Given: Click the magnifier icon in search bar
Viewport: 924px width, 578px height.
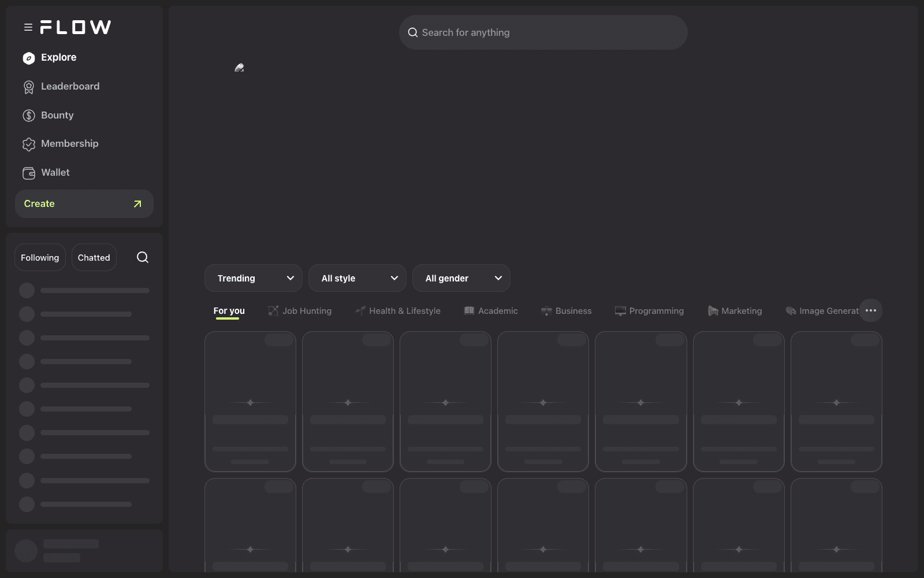Looking at the screenshot, I should [413, 32].
